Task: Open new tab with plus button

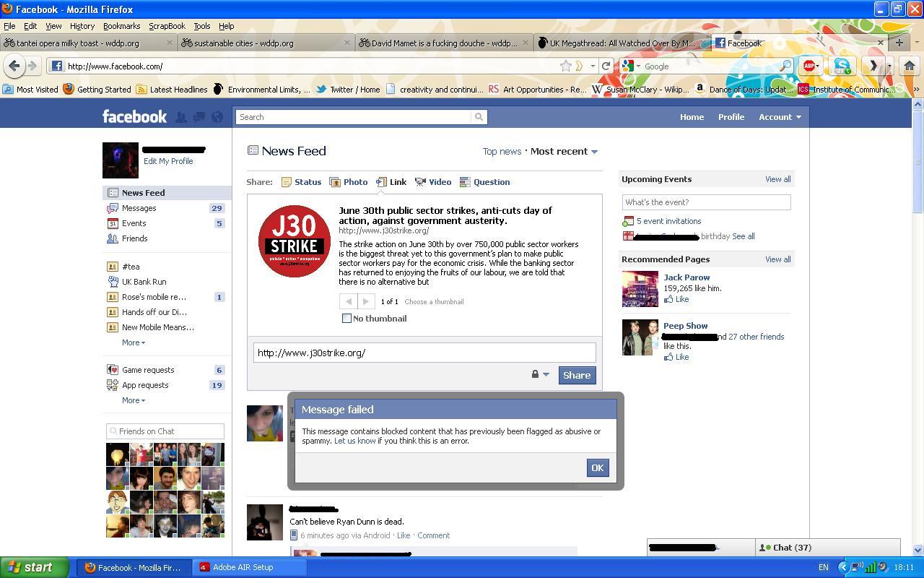Action: (899, 43)
